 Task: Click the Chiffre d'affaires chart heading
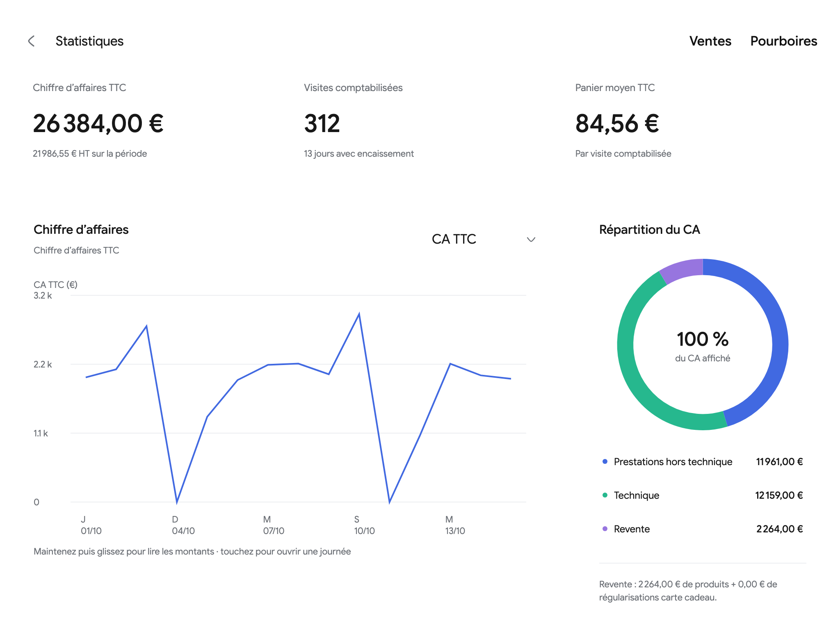(81, 229)
